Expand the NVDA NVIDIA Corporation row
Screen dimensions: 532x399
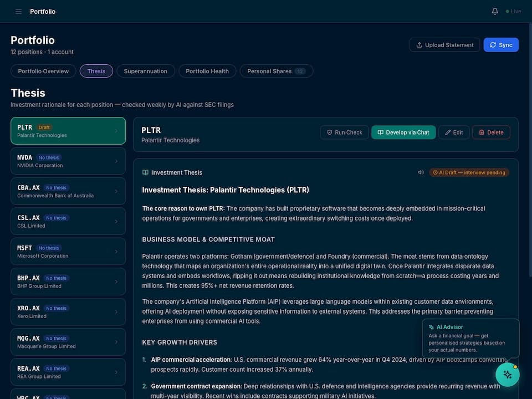pos(68,161)
